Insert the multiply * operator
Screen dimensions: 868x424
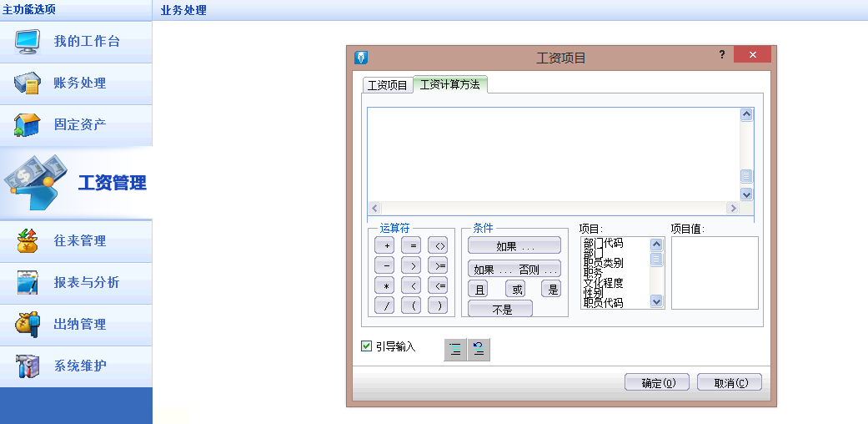(384, 285)
